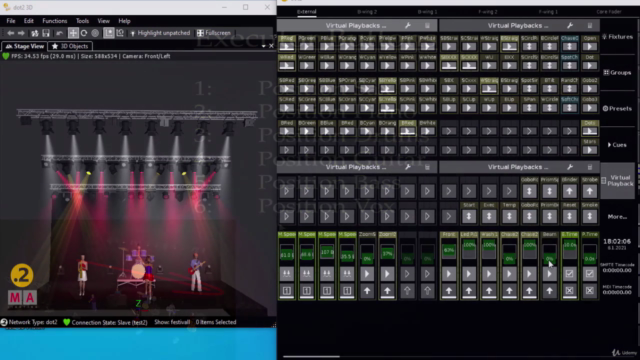Enable the checkbox under P.Time fader
The width and height of the screenshot is (640, 360).
point(589,274)
